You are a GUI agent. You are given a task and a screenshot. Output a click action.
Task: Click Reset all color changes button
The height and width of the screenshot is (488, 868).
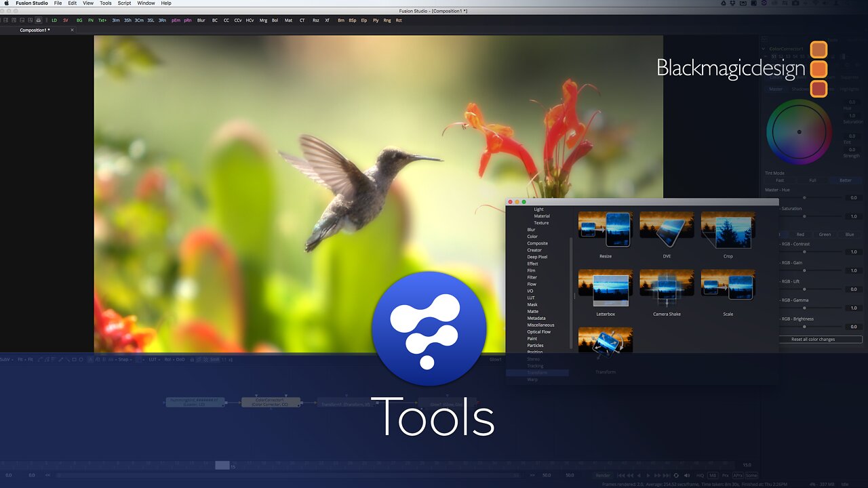(813, 339)
